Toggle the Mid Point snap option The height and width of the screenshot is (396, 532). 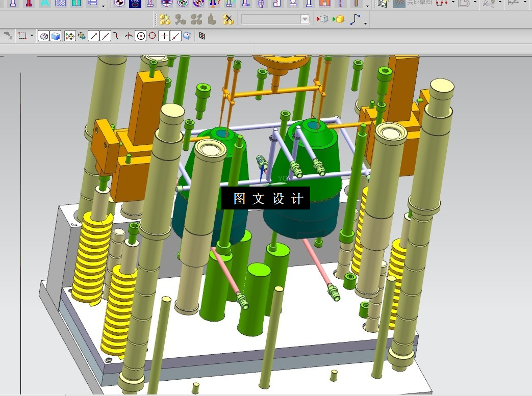click(105, 36)
